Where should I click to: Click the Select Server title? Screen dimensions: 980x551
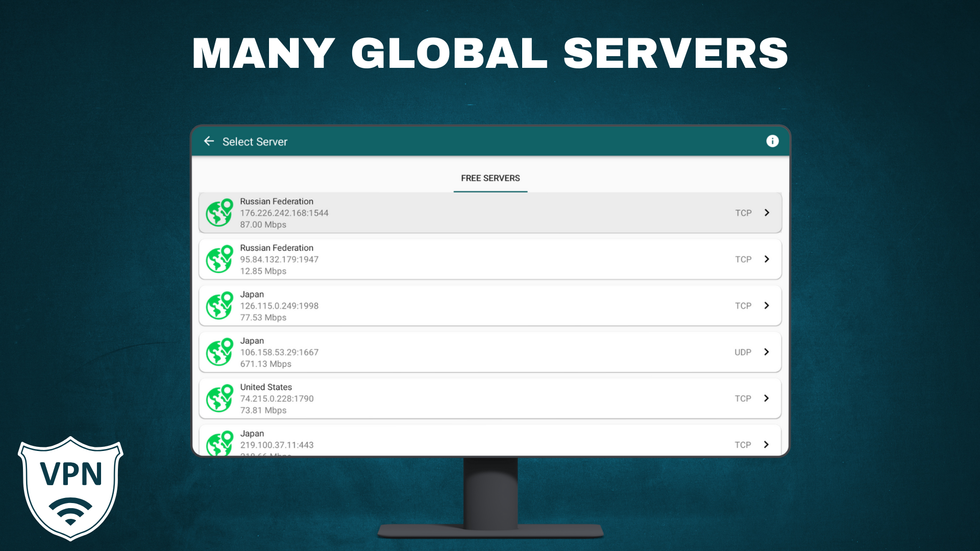(x=255, y=142)
